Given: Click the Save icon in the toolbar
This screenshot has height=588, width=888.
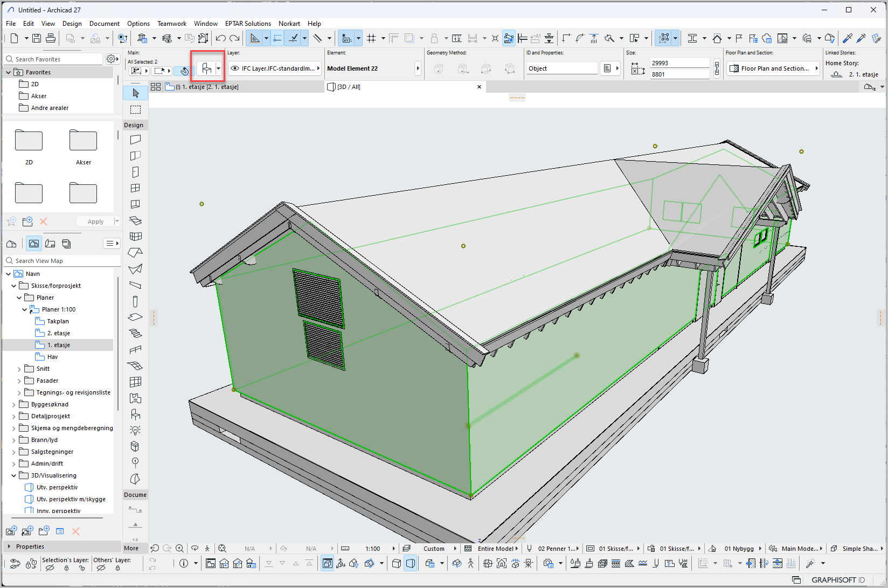Looking at the screenshot, I should click(x=36, y=38).
